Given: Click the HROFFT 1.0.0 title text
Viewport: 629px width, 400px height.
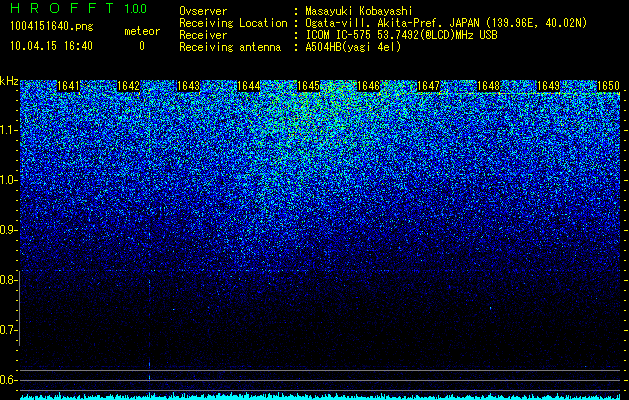Looking at the screenshot, I should (79, 8).
